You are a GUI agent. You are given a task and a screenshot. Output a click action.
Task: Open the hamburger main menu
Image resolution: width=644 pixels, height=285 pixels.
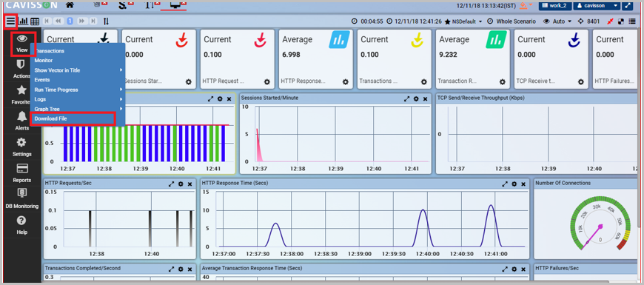(x=10, y=21)
